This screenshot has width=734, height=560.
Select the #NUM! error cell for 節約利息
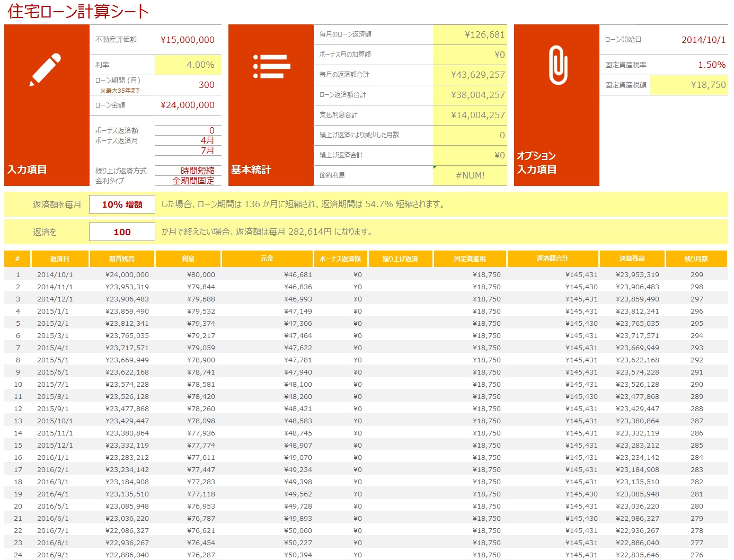[470, 175]
